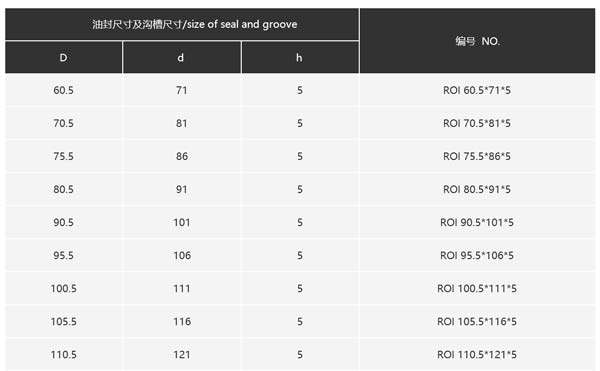This screenshot has height=371, width=600.
Task: Select the D value 95.5
Action: click(64, 255)
